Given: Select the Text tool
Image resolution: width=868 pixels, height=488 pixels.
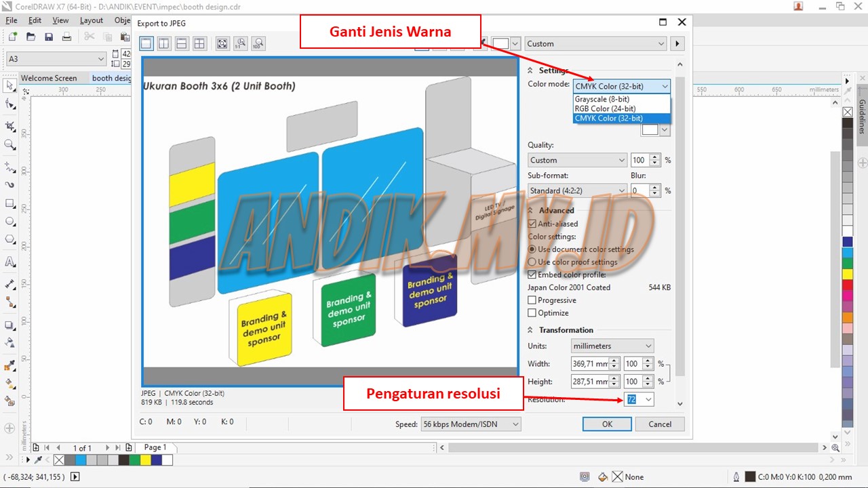Looking at the screenshot, I should pyautogui.click(x=9, y=262).
